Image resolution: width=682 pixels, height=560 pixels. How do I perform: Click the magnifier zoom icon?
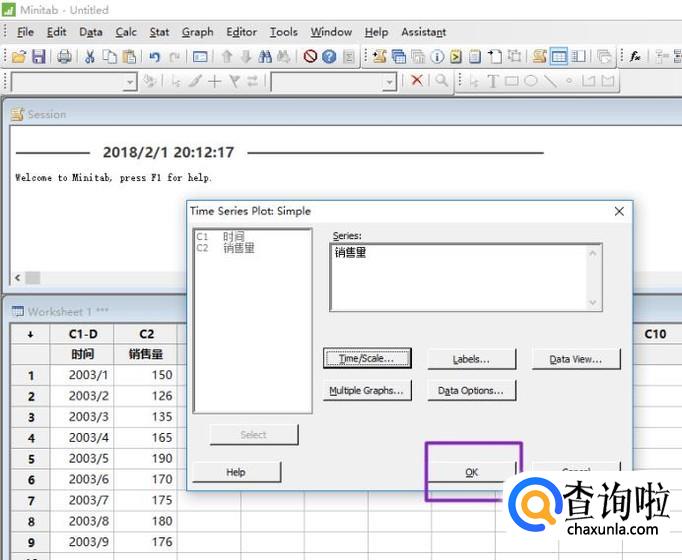coord(441,80)
